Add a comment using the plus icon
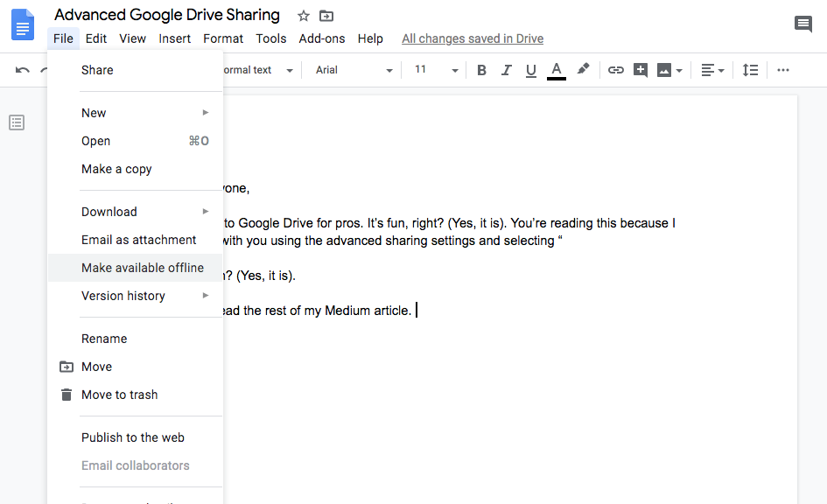 pyautogui.click(x=641, y=70)
